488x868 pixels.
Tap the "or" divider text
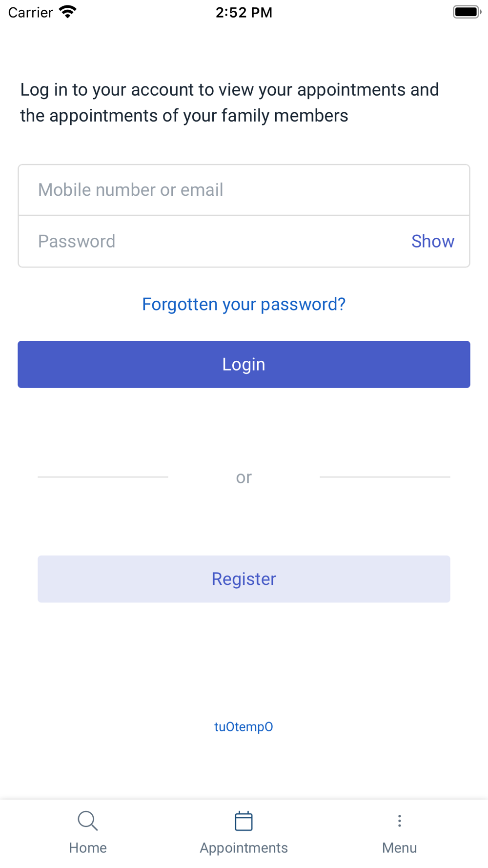(244, 477)
